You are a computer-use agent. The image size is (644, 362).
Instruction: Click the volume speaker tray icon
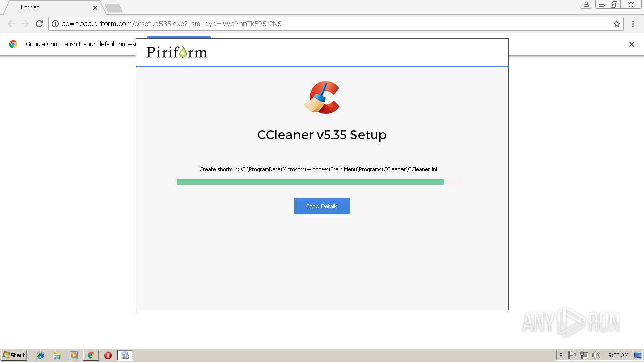pos(596,355)
